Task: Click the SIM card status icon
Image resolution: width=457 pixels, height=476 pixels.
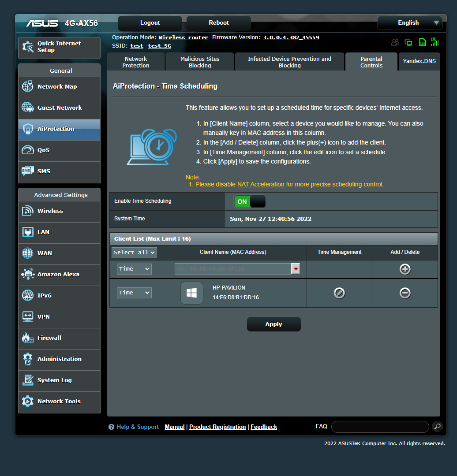Action: pos(422,42)
